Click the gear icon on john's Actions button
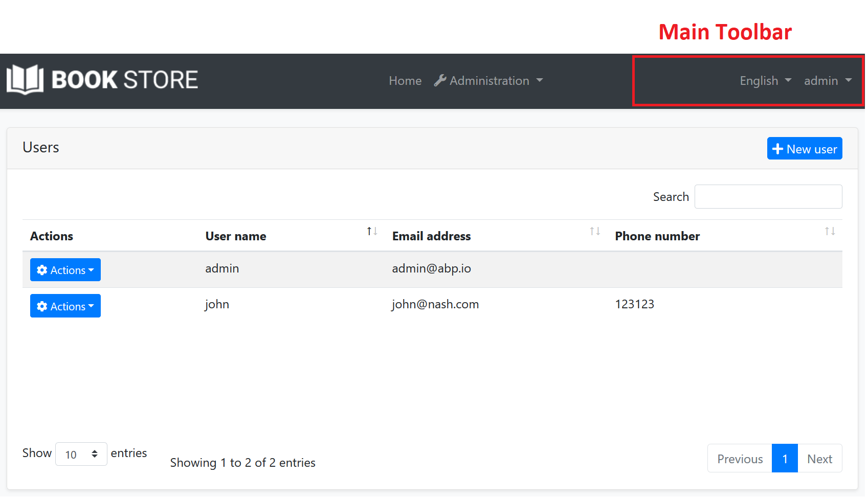Viewport: 868px width, 499px height. 42,306
